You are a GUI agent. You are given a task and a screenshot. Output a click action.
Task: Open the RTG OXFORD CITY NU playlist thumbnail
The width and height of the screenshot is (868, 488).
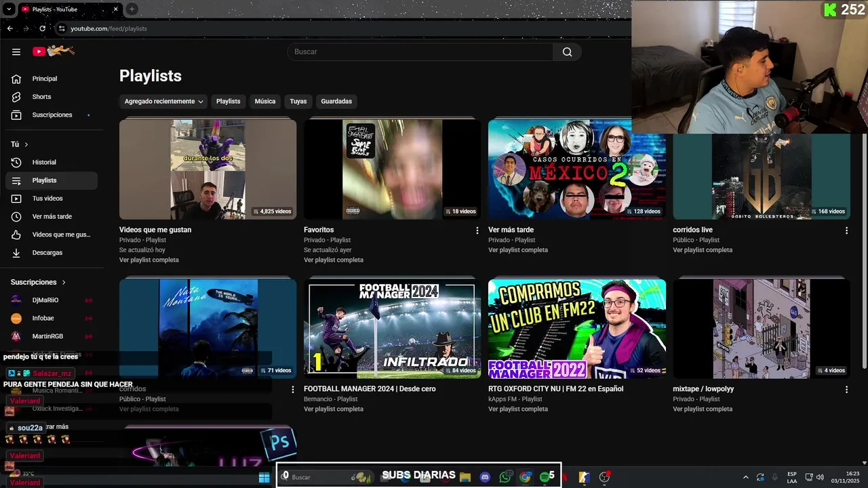[576, 329]
